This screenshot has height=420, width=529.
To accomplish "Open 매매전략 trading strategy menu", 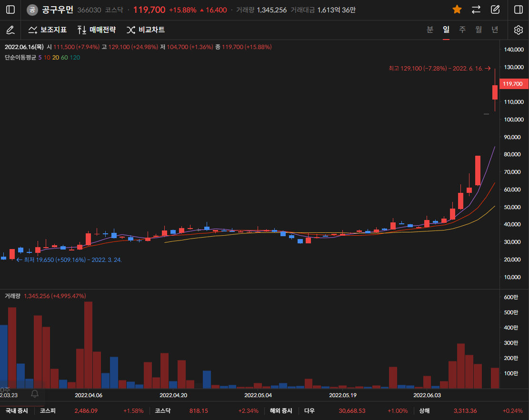I will coord(97,30).
